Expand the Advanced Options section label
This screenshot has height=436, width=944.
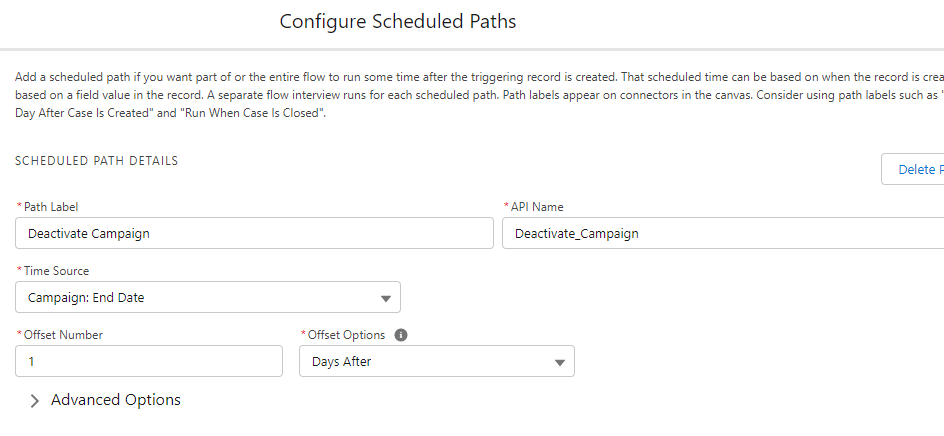tap(116, 400)
